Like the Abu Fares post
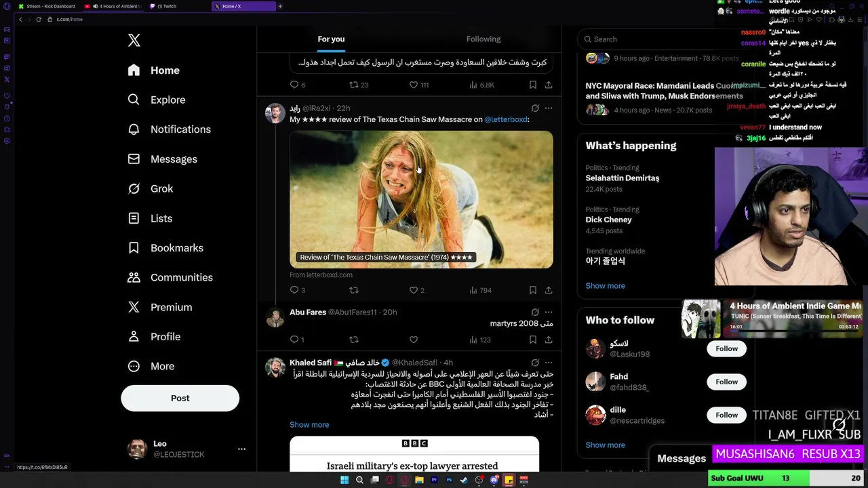Viewport: 868px width, 488px height. [414, 340]
